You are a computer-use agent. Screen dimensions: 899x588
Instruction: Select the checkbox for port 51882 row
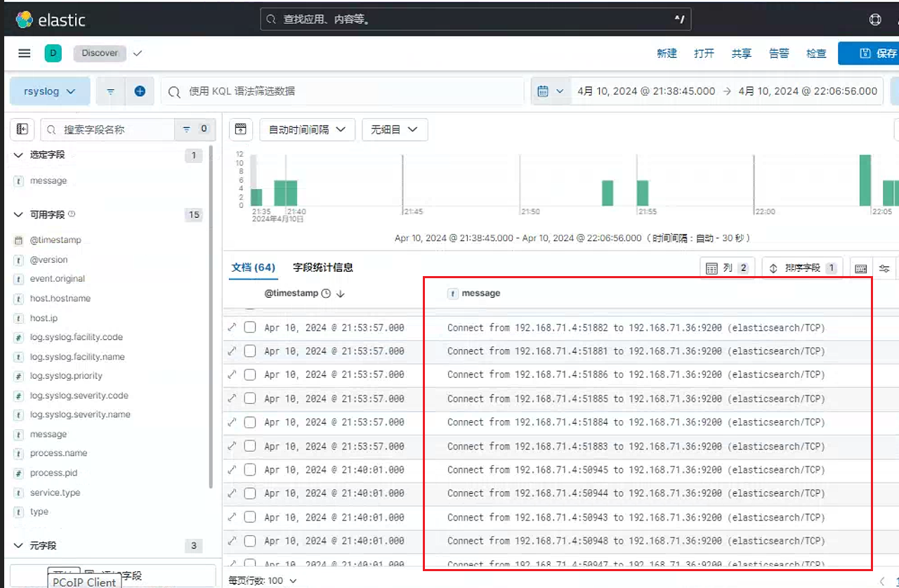(250, 327)
